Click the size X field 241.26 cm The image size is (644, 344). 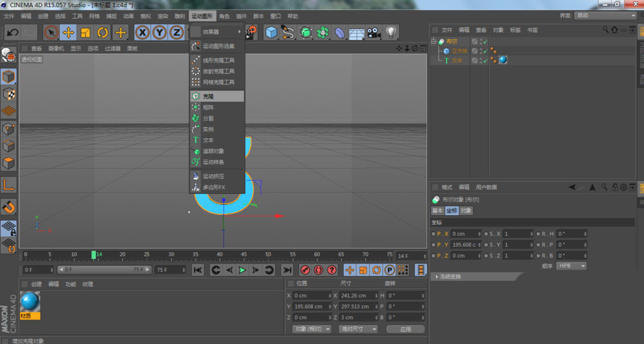point(359,296)
